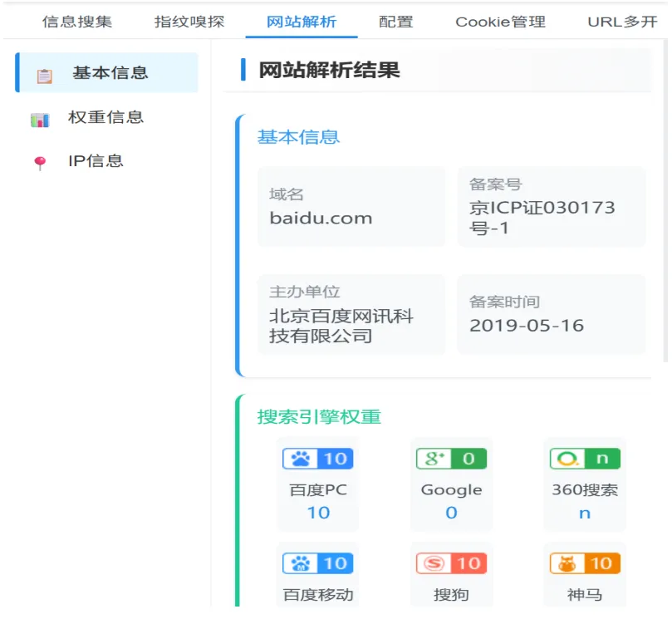Click the 360搜索 weight badge icon
Screen dimensions: 672x619
(x=585, y=459)
